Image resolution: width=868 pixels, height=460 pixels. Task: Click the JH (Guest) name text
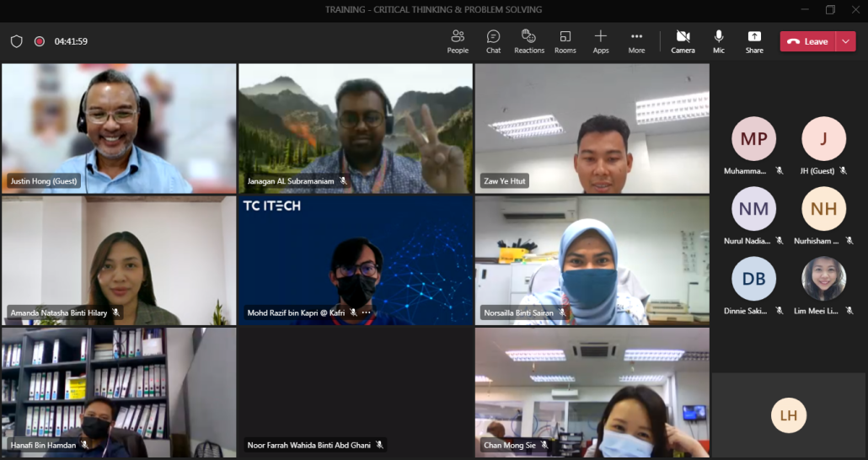[817, 171]
